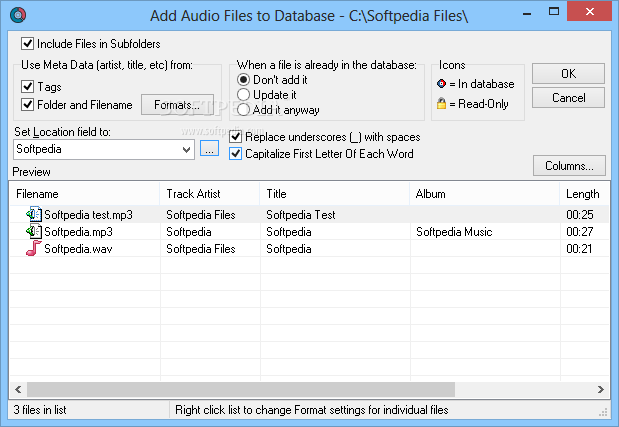Close the Add Audio Files dialog
Screen dimensions: 619x427
(590, 11)
